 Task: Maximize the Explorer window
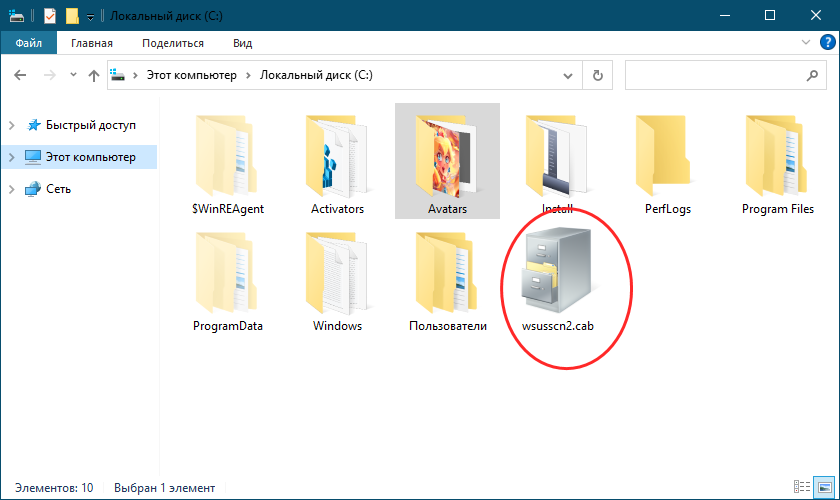tap(770, 15)
